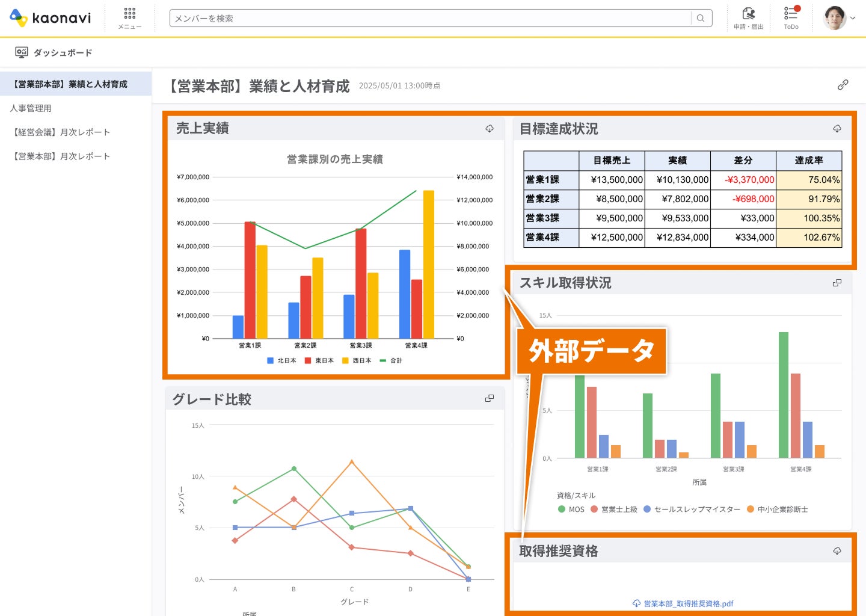The width and height of the screenshot is (866, 616).
Task: Click the 東日本 red legend swatch
Action: tap(308, 361)
